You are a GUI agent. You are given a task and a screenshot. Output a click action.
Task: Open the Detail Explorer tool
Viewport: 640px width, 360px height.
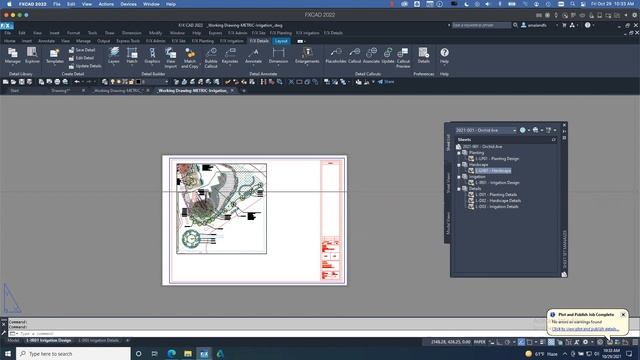32,56
